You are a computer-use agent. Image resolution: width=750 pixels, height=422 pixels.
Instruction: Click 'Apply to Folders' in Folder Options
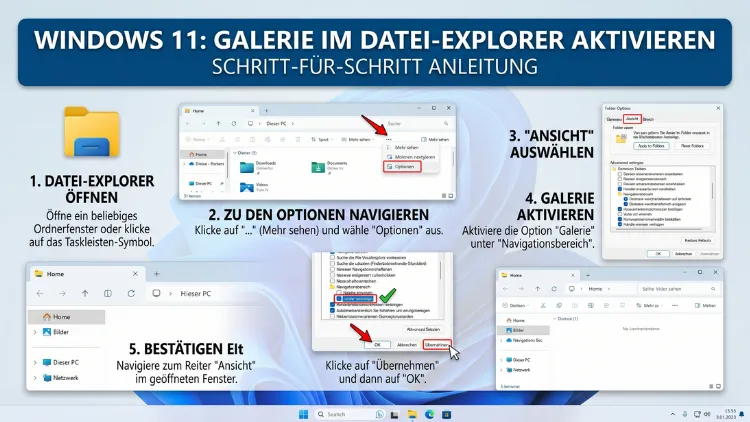pos(651,146)
